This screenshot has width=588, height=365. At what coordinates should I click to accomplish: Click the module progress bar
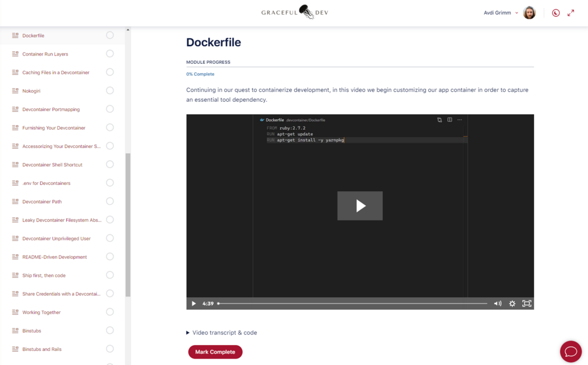click(x=360, y=67)
